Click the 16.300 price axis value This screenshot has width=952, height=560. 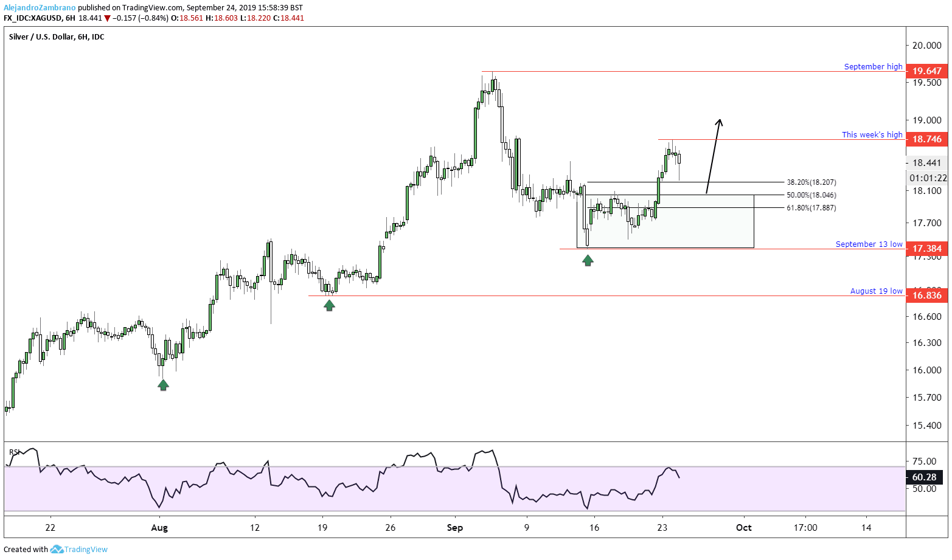[x=926, y=343]
